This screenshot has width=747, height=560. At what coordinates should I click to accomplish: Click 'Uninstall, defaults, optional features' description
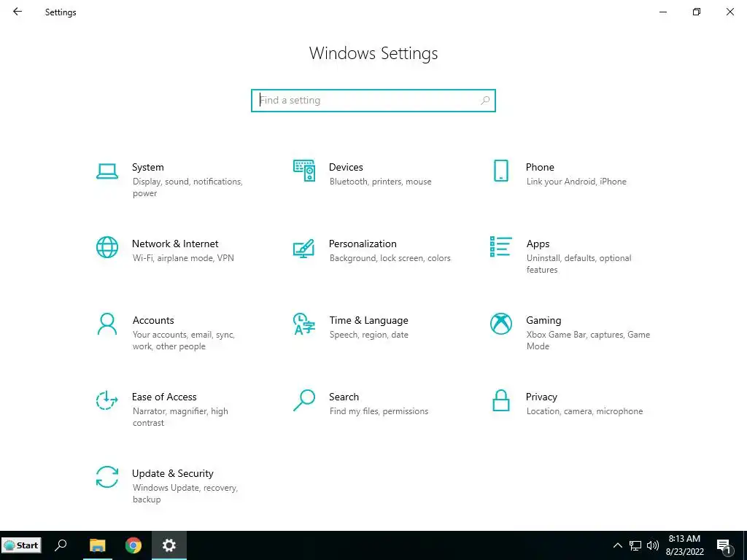tap(578, 264)
